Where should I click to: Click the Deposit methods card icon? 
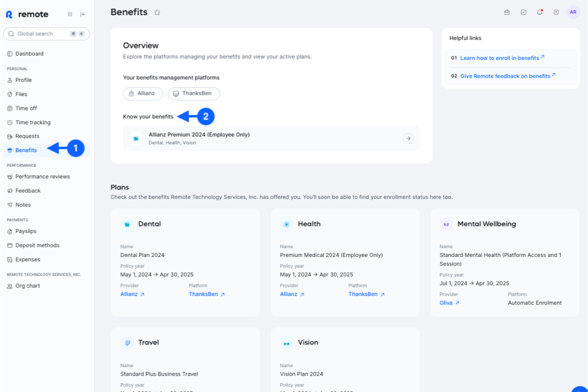pyautogui.click(x=10, y=245)
